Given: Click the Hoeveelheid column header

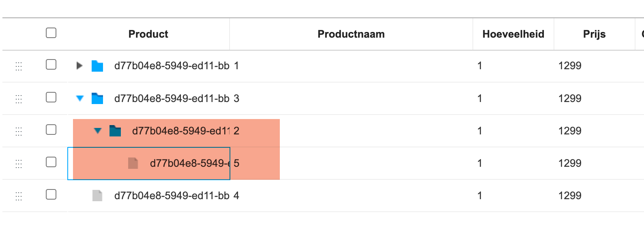Looking at the screenshot, I should click(x=513, y=34).
